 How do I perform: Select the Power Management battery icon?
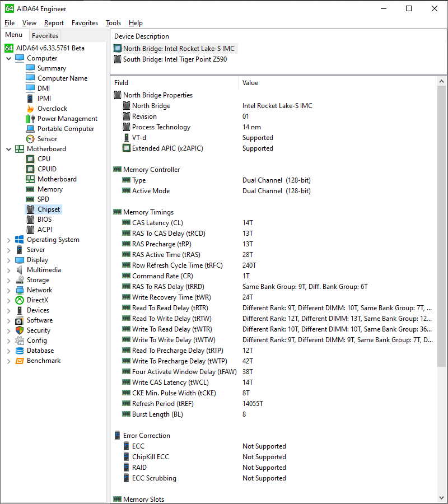(x=30, y=119)
